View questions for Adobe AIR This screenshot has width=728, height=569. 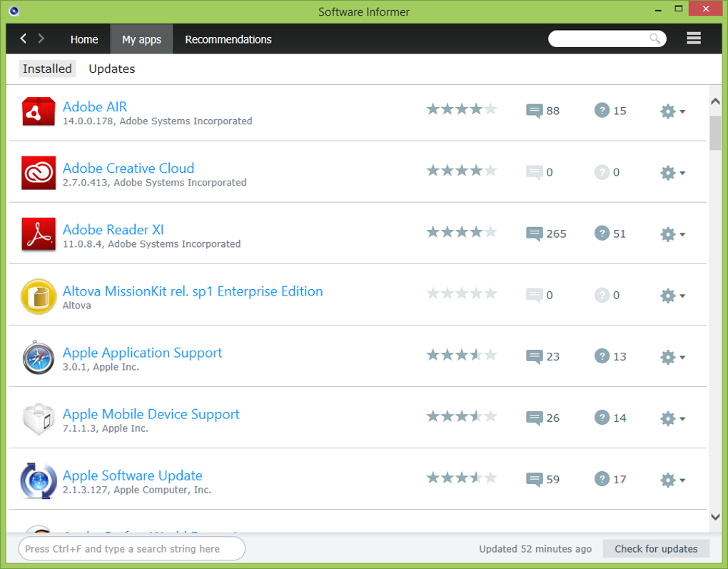click(610, 111)
